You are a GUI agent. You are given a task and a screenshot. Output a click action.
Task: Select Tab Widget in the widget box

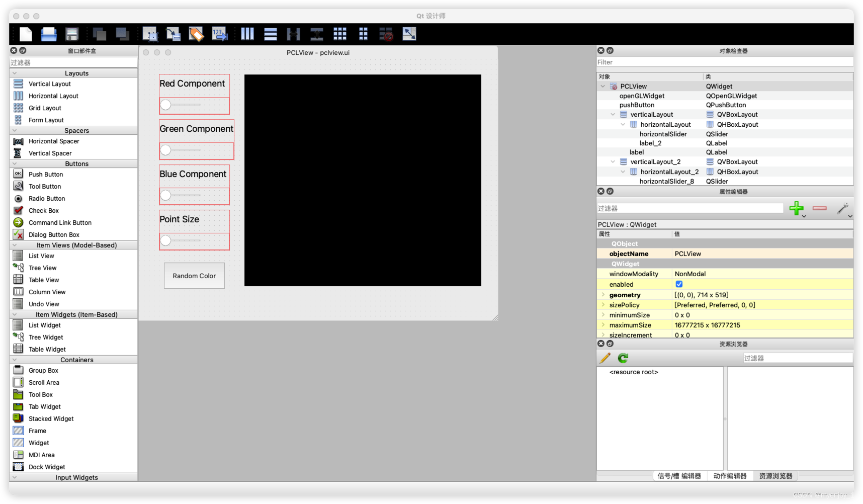[45, 407]
